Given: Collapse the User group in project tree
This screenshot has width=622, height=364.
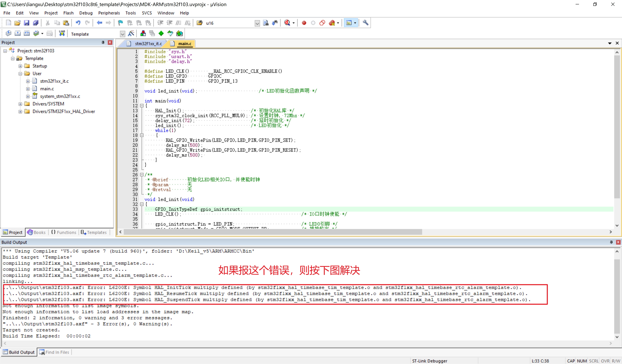Looking at the screenshot, I should pos(20,74).
